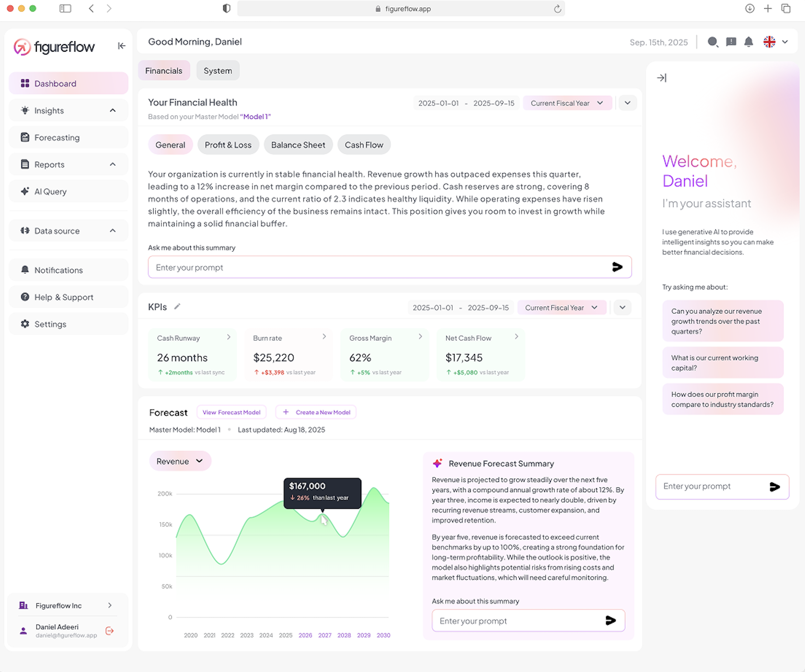Open the Model 1 link under Financial Health
The height and width of the screenshot is (672, 805).
point(255,116)
